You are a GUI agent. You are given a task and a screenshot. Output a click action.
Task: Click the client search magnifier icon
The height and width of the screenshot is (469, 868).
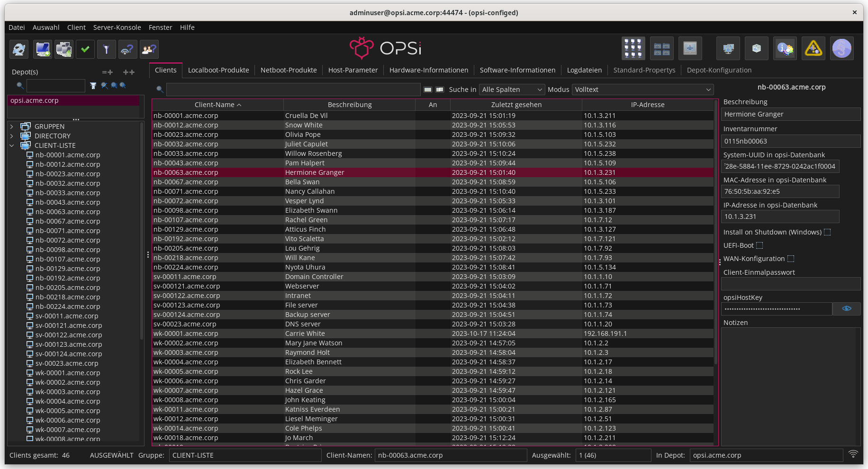tap(160, 90)
